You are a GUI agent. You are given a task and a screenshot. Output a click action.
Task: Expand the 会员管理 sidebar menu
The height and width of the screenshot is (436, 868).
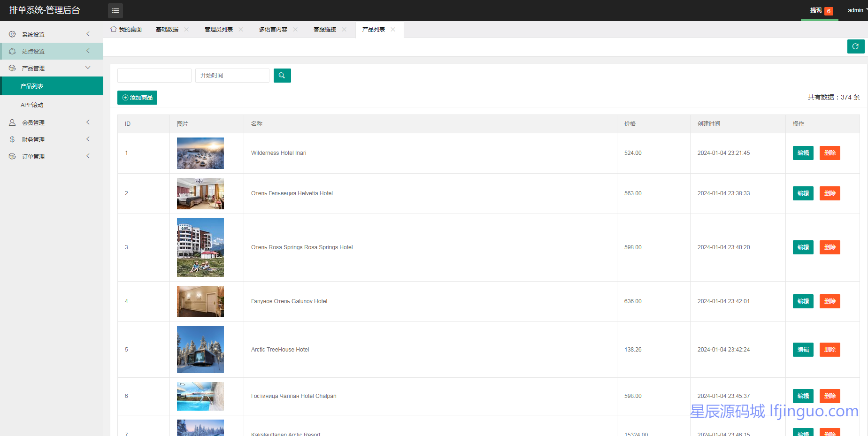click(51, 122)
